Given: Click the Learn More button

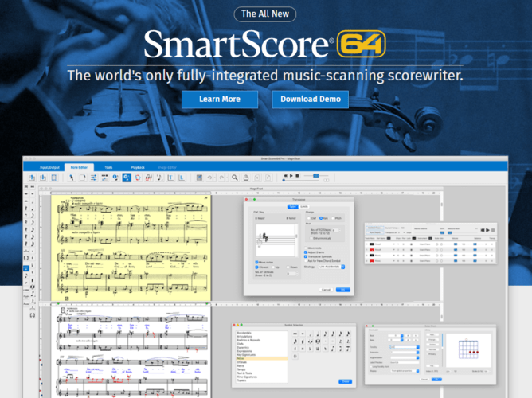Looking at the screenshot, I should pos(220,99).
